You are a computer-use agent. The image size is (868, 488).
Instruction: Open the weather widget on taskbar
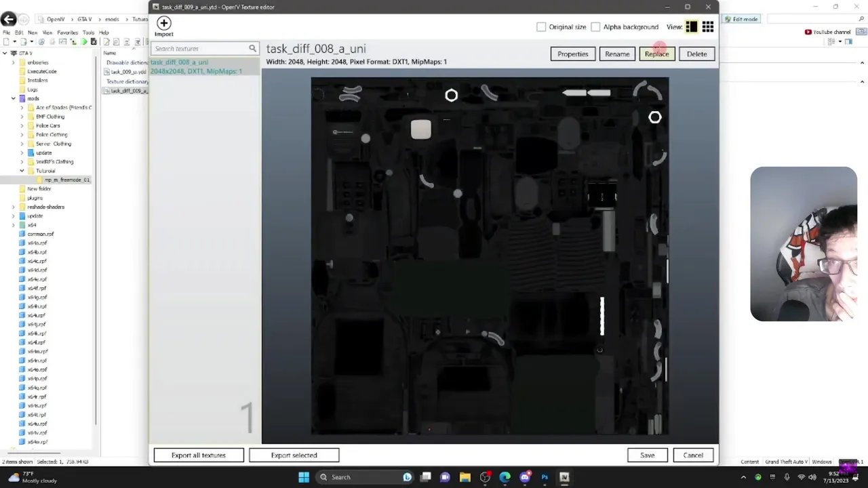[33, 477]
